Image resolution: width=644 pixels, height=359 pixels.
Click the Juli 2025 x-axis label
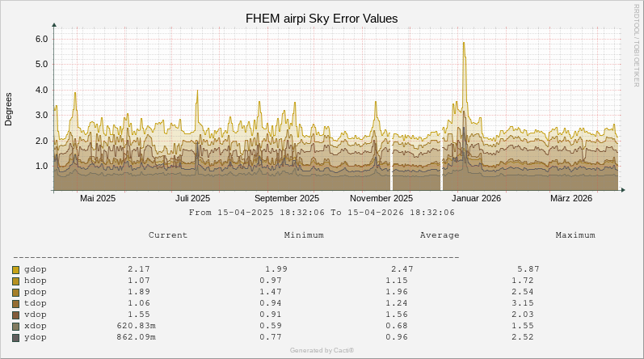[x=192, y=198]
